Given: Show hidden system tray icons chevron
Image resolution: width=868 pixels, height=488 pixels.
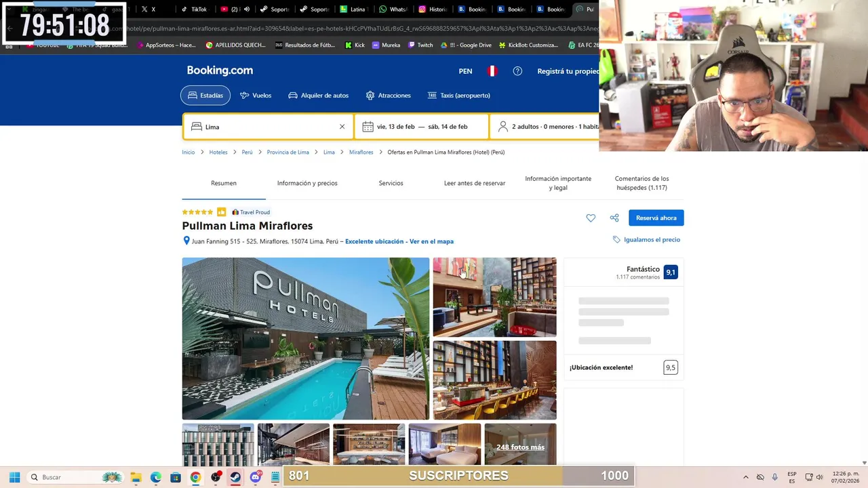Looking at the screenshot, I should click(746, 477).
